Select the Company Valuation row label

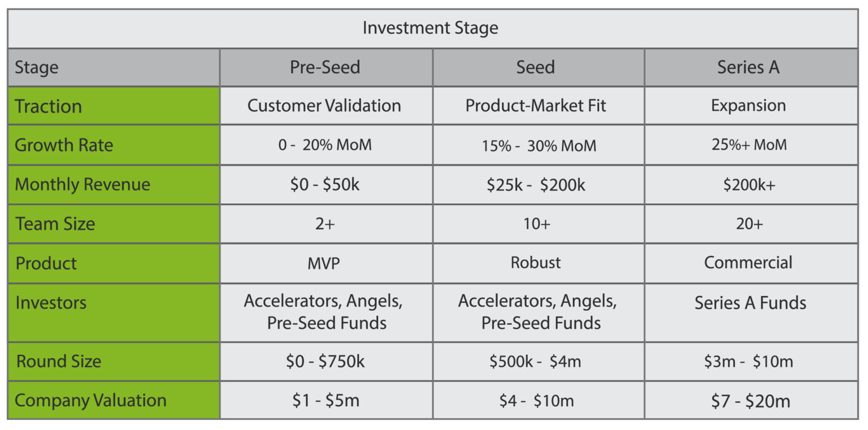point(90,401)
